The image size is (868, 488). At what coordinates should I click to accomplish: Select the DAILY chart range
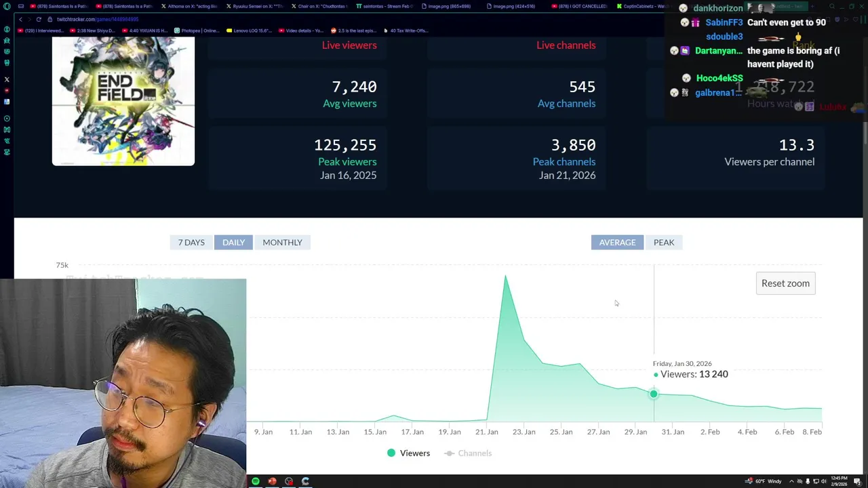233,242
